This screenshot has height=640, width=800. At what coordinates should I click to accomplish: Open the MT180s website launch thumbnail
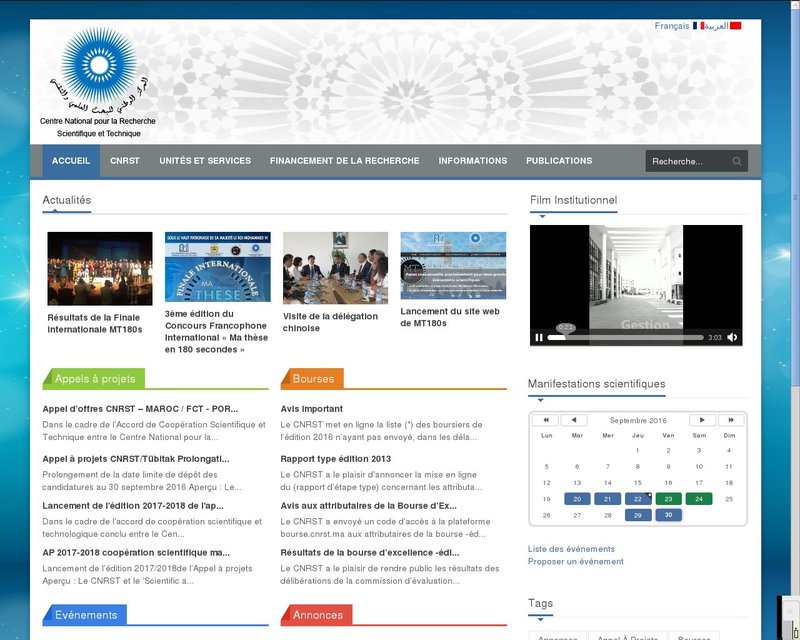click(453, 265)
